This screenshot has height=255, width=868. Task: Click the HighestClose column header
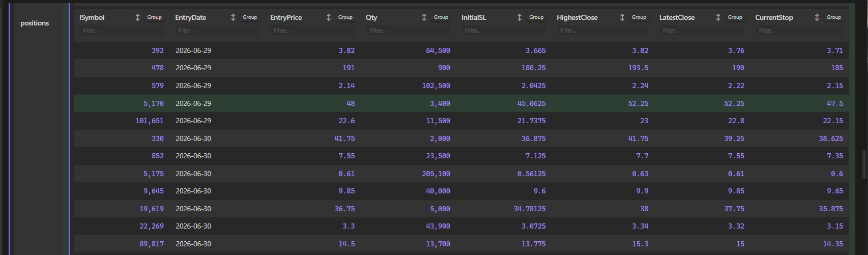577,17
